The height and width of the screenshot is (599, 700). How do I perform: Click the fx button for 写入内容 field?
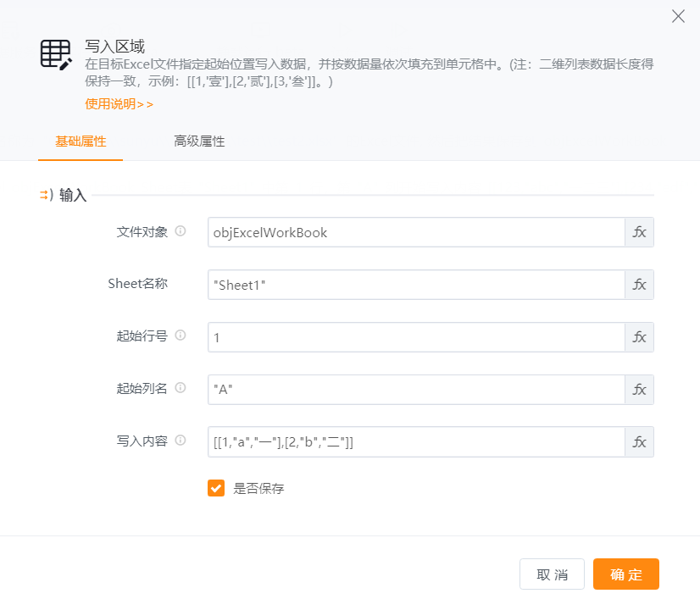pos(639,441)
